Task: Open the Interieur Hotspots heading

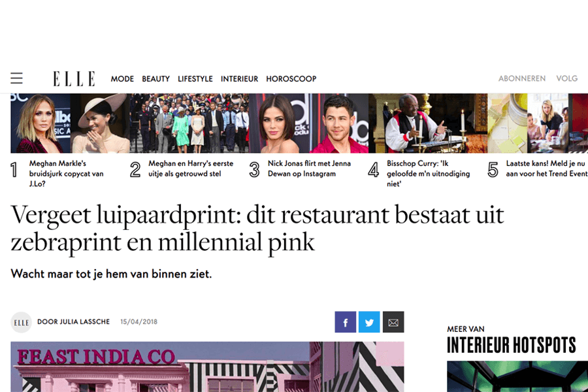Action: [x=511, y=345]
